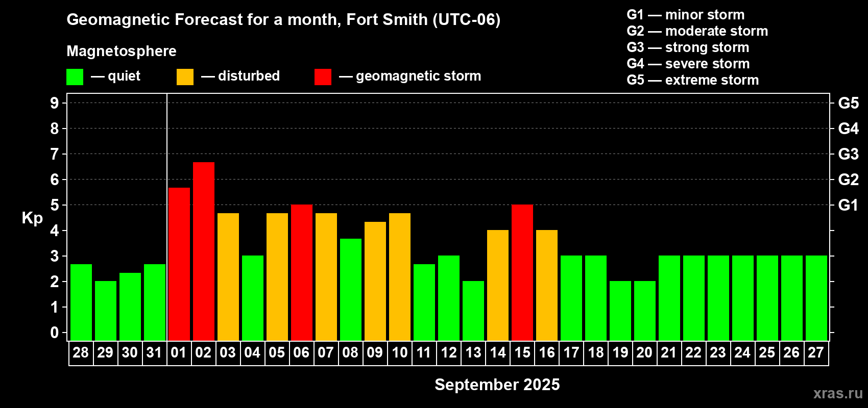Viewport: 868px width, 408px height.
Task: Click the green quiet legend swatch
Action: click(x=75, y=77)
